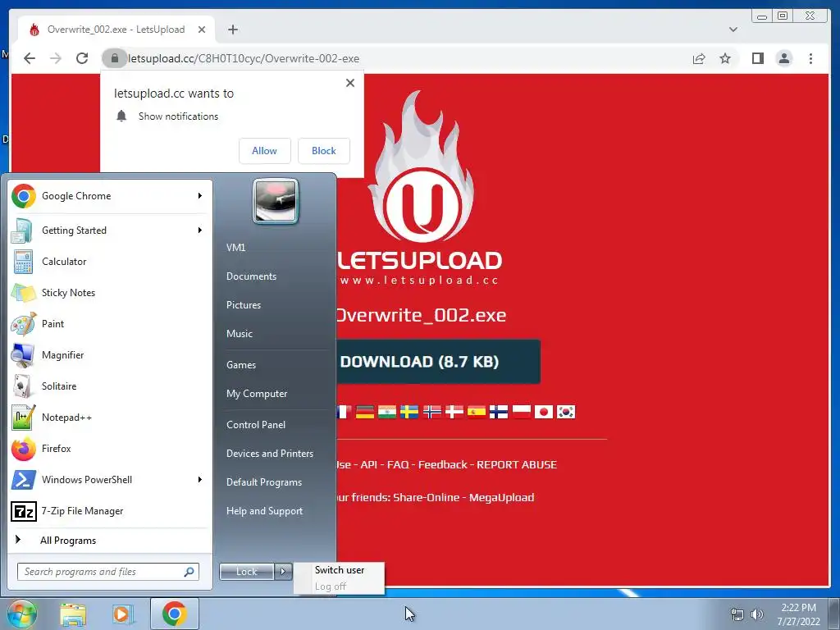Click Chrome icon in taskbar
This screenshot has width=840, height=630.
click(x=174, y=614)
